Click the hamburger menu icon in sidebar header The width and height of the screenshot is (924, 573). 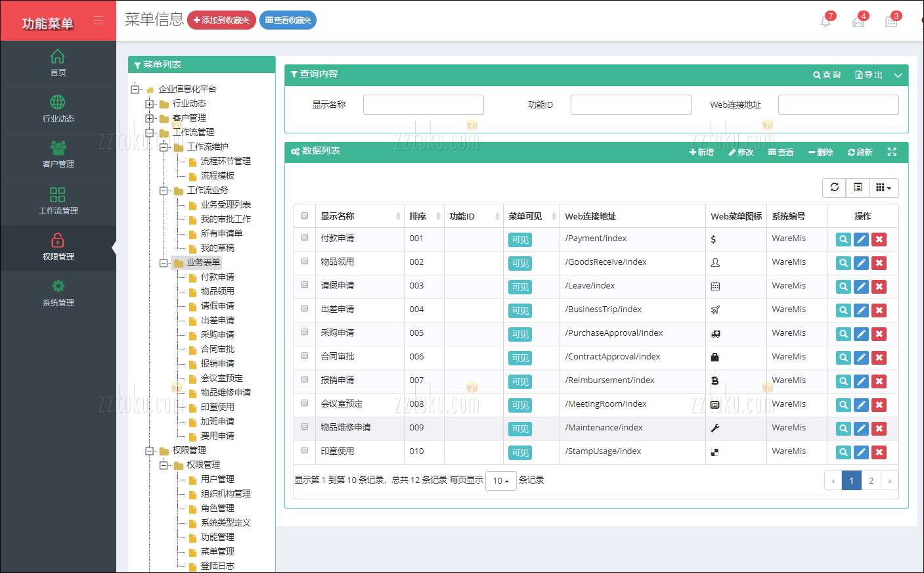coord(99,20)
